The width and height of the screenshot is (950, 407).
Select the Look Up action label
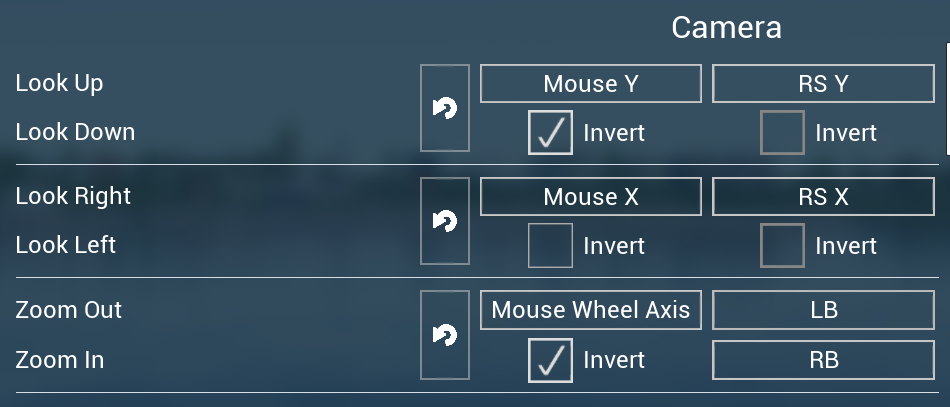(x=59, y=83)
